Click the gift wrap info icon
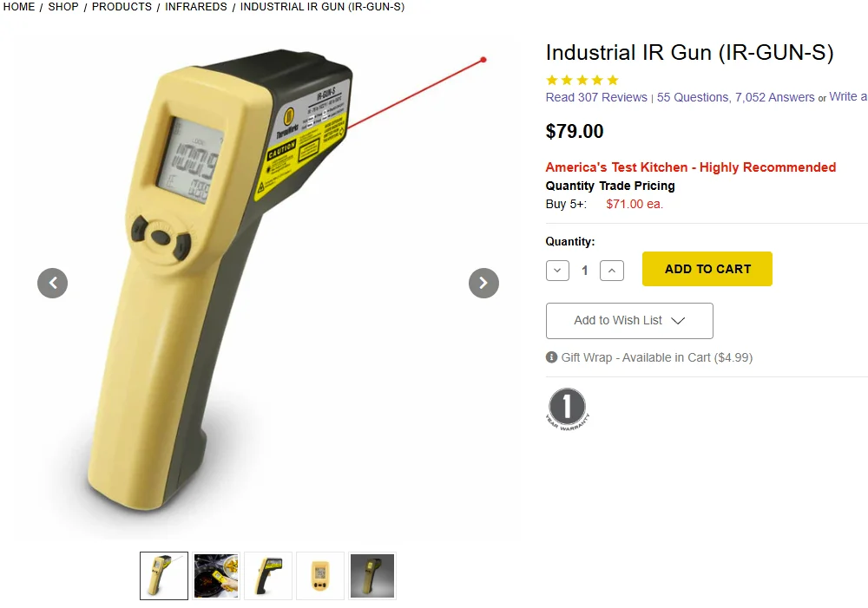The width and height of the screenshot is (868, 608). point(551,357)
